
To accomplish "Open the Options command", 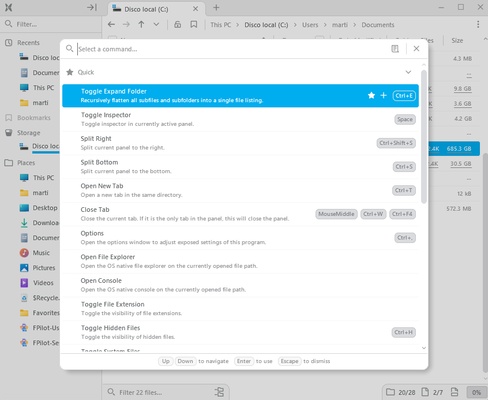I will [240, 238].
